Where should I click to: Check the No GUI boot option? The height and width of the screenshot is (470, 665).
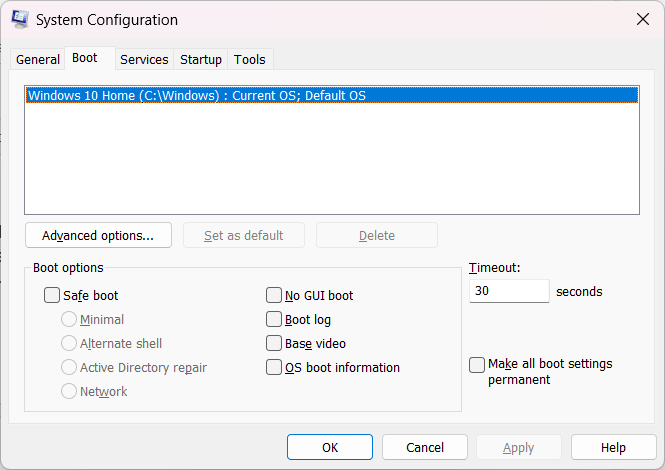pyautogui.click(x=274, y=296)
